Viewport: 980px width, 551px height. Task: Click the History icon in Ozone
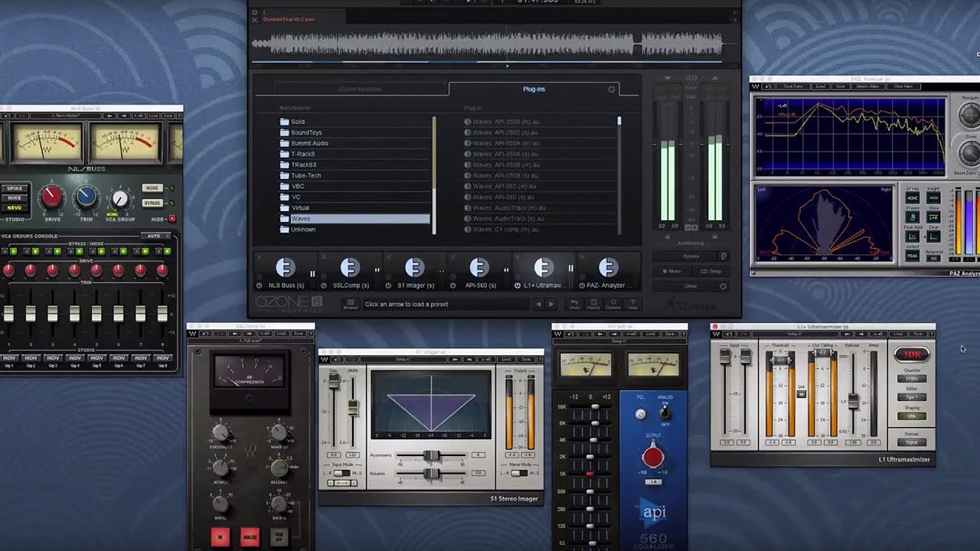pyautogui.click(x=593, y=304)
